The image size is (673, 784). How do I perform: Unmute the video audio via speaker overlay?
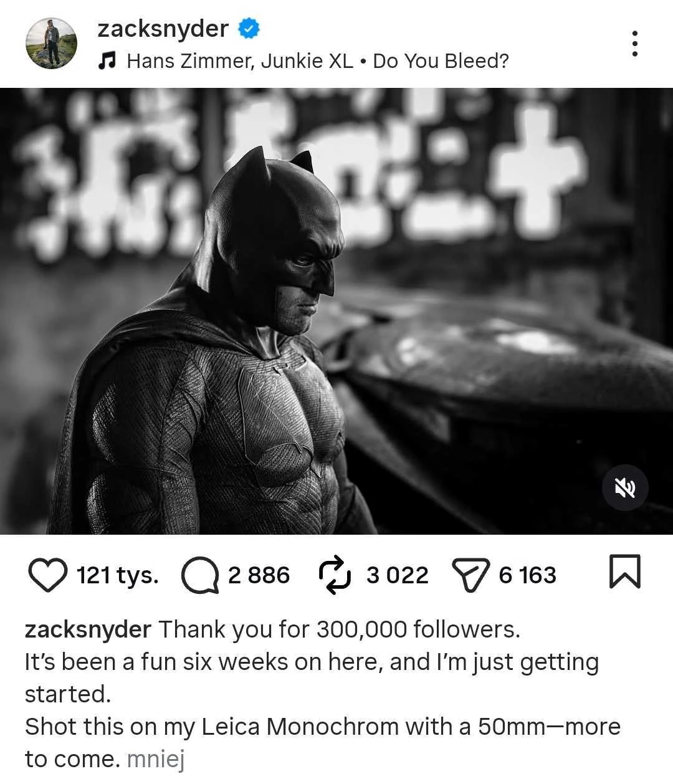pyautogui.click(x=626, y=488)
